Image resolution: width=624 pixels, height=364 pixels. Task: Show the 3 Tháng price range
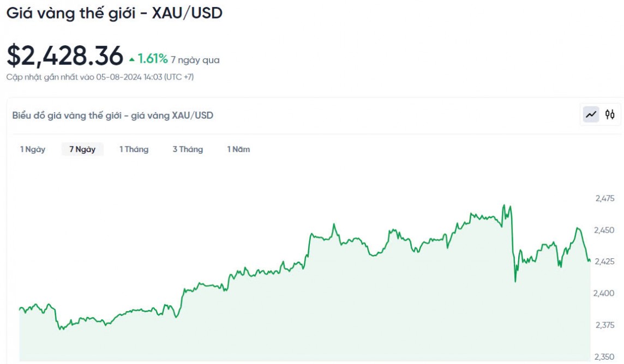tap(188, 149)
